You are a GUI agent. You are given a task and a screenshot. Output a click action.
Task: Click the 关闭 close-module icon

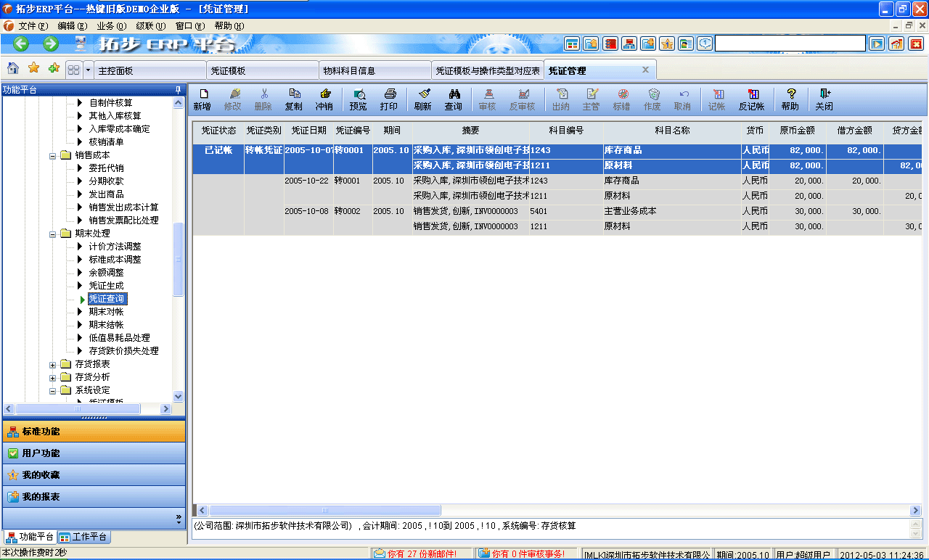(824, 99)
